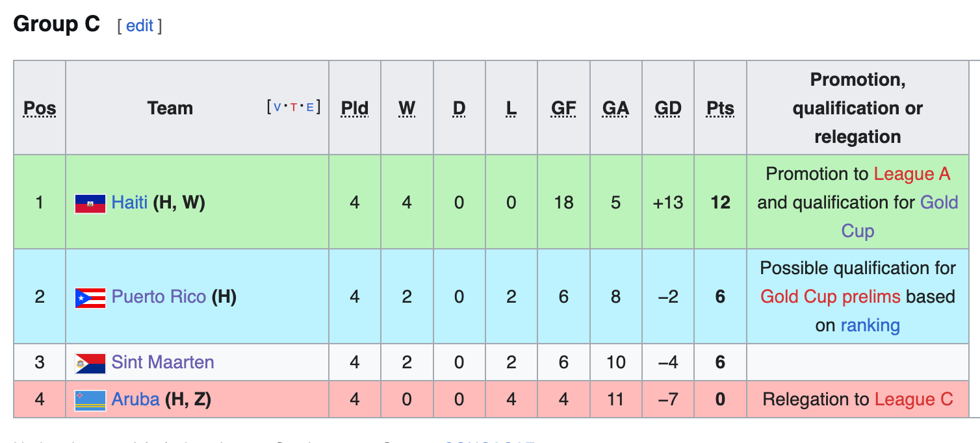980x443 pixels.
Task: Open the Puerto Rico team link
Action: click(159, 297)
